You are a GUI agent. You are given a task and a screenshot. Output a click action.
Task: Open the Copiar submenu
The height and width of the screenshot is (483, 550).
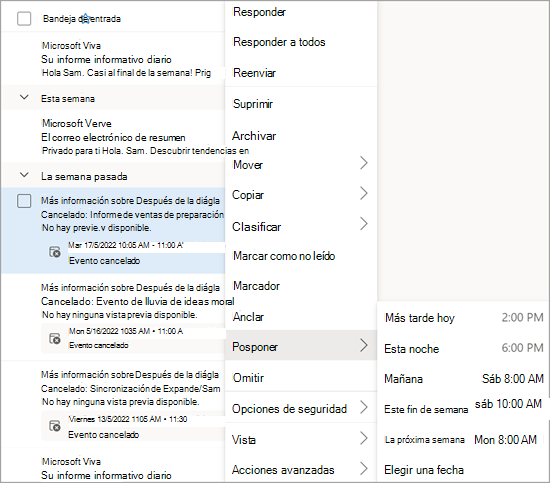(x=301, y=195)
